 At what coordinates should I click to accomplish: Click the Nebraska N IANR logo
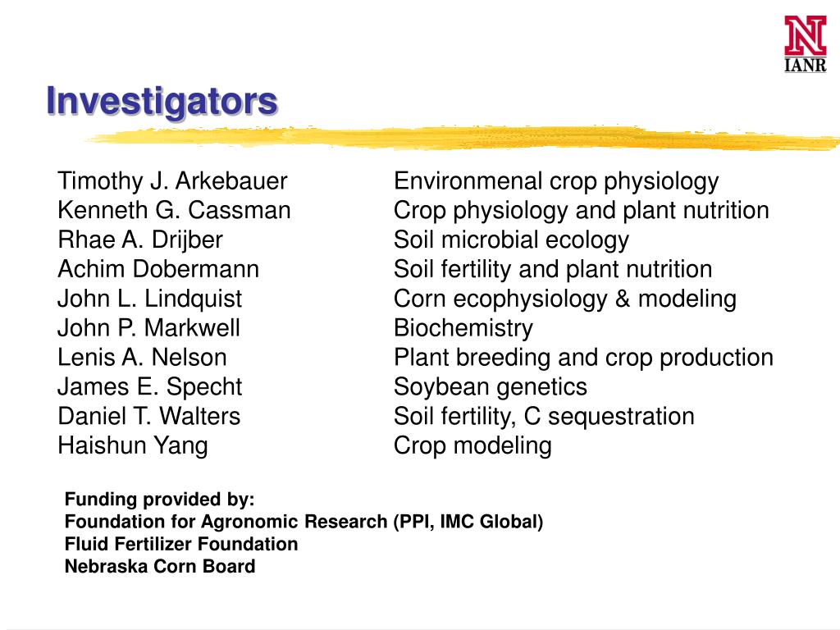point(806,44)
